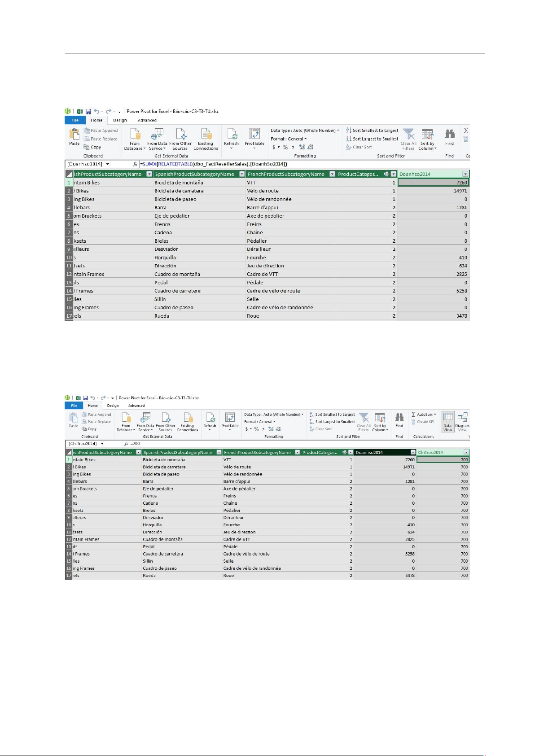Open the ChiTieu2014 column filter dropdown
The height and width of the screenshot is (756, 535).
pos(466,452)
